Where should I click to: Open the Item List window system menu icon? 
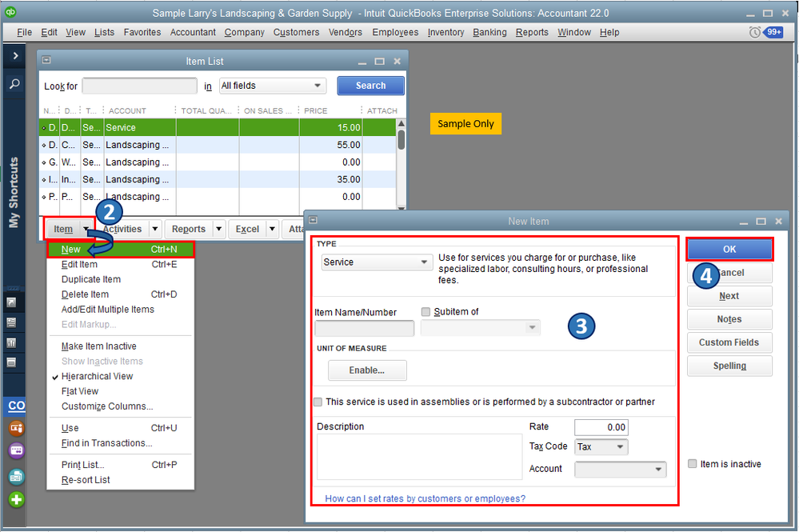click(46, 60)
